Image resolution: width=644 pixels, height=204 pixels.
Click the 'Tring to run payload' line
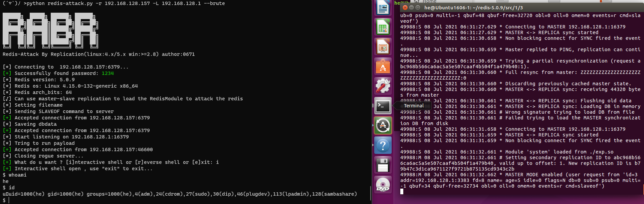click(39, 143)
